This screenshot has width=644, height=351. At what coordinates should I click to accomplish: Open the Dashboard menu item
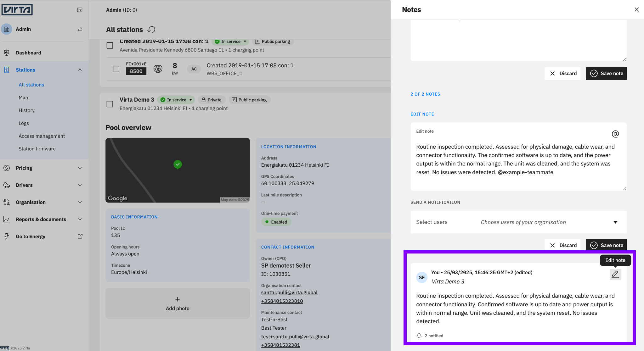click(x=44, y=53)
